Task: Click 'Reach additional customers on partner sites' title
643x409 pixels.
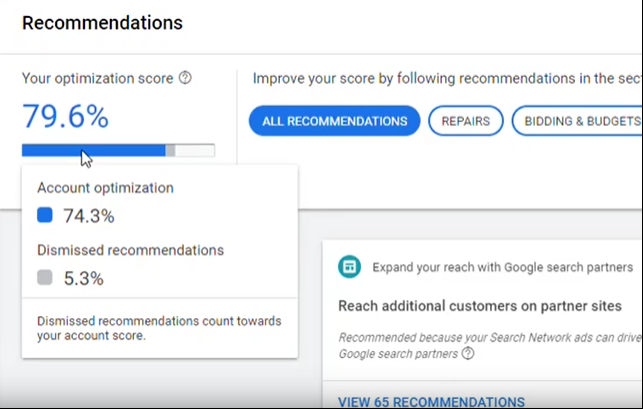Action: coord(480,306)
